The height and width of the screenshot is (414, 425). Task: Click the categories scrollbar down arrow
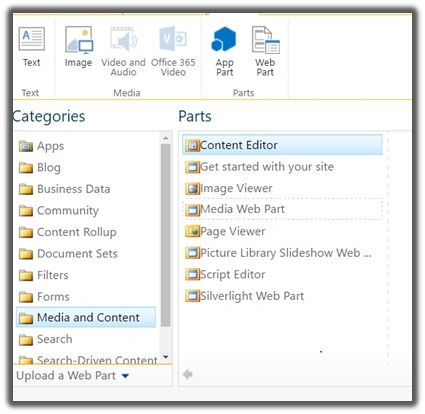click(x=166, y=357)
